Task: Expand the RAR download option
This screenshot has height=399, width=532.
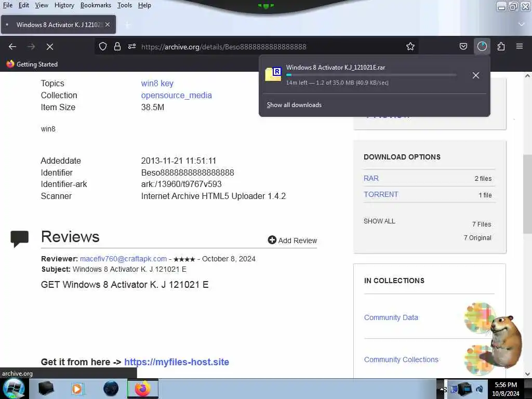Action: click(371, 178)
